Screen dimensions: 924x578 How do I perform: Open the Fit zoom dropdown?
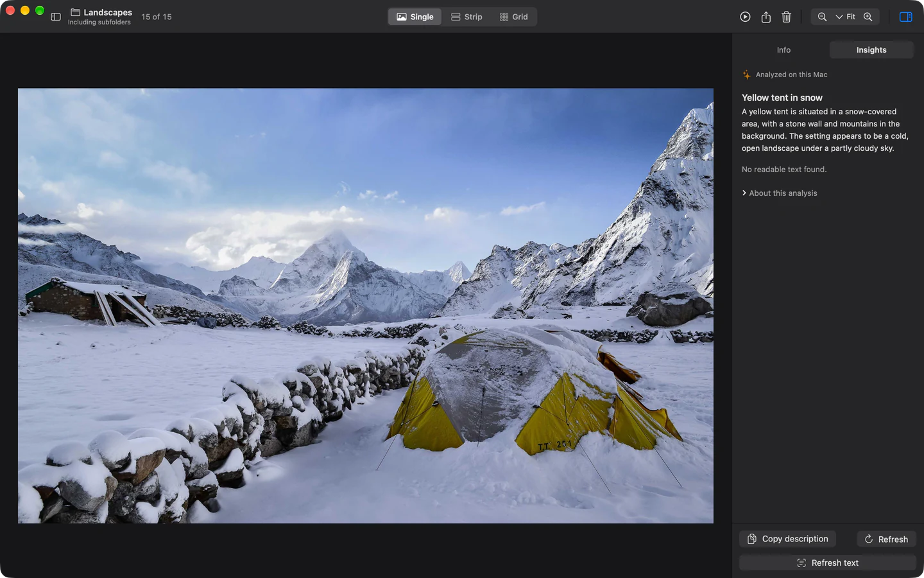(846, 17)
